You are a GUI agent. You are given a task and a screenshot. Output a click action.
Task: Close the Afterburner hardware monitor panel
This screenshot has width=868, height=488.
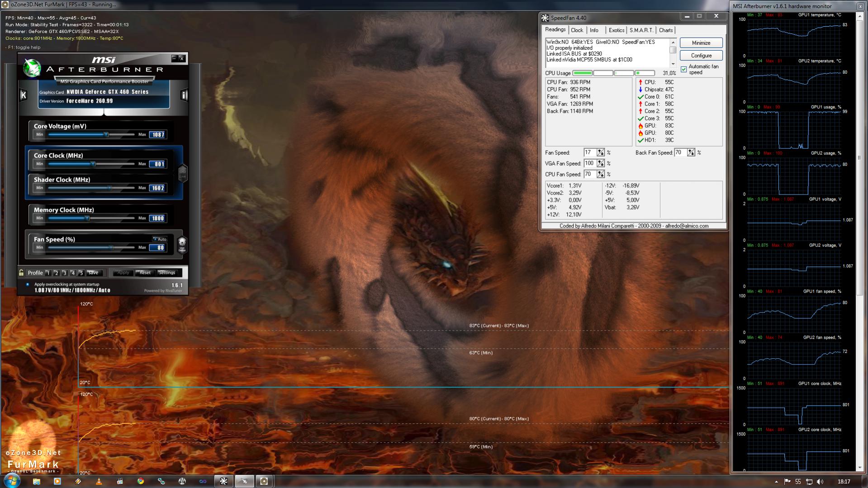(860, 6)
